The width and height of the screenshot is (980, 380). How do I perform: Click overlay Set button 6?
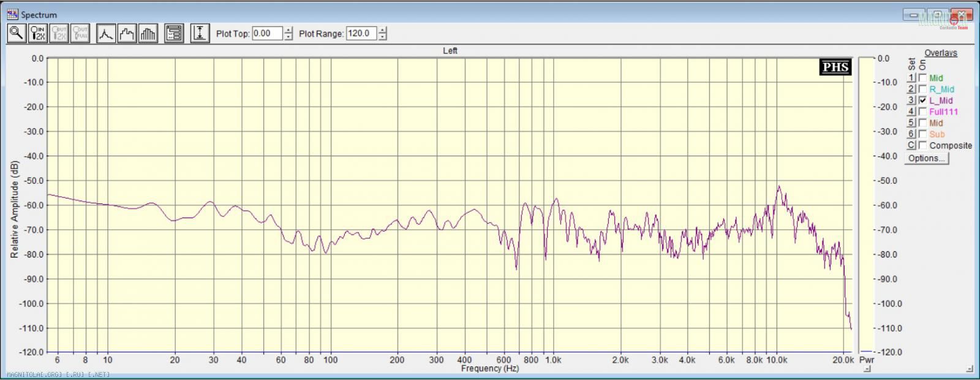pos(911,134)
